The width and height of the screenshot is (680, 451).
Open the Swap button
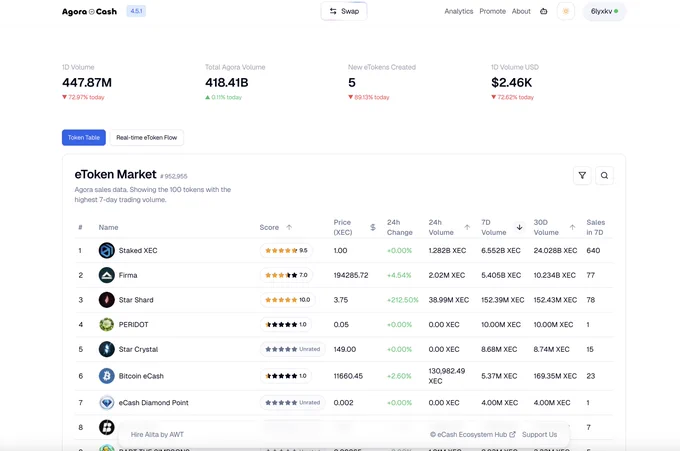pos(344,11)
